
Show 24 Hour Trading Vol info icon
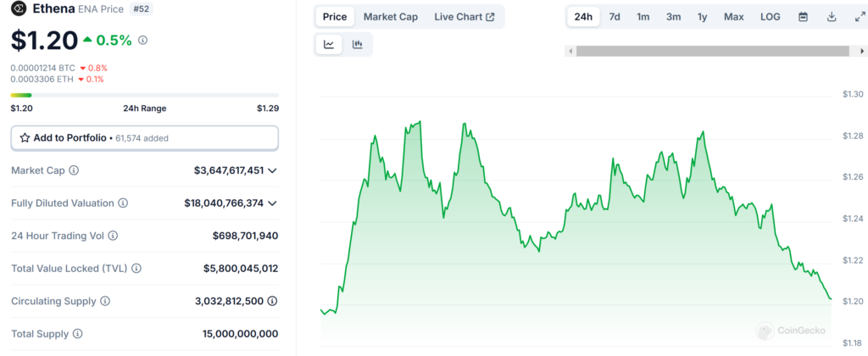click(113, 236)
